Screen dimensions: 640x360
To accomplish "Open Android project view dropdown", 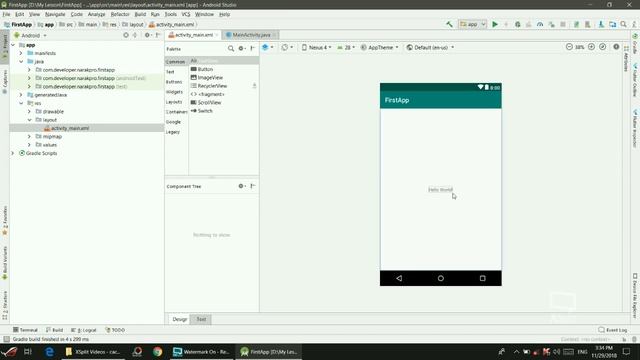I will tap(31, 36).
